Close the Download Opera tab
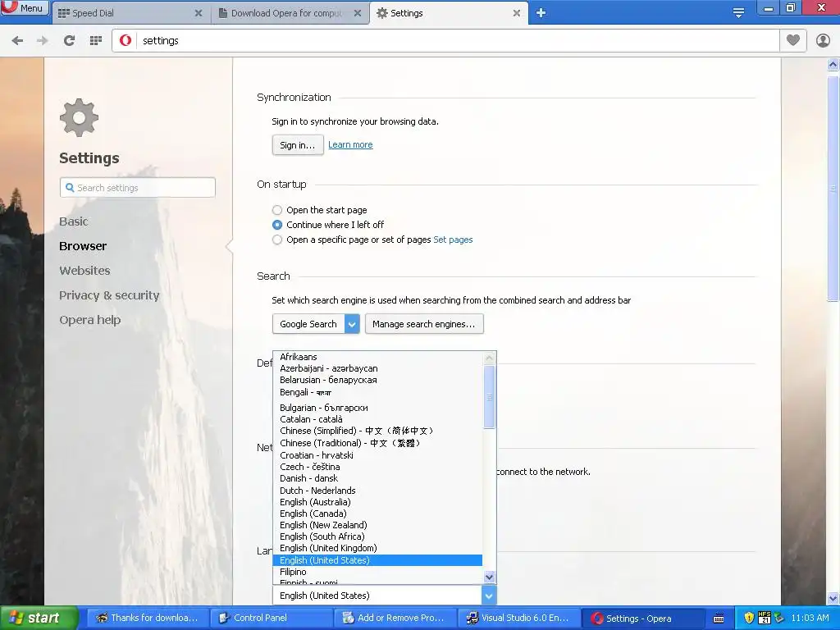The height and width of the screenshot is (630, 840). coord(358,13)
